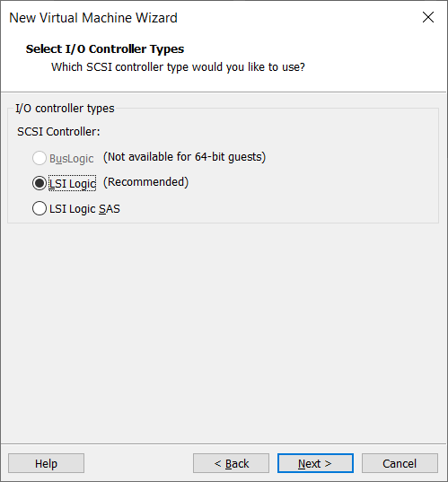The height and width of the screenshot is (482, 448).
Task: Click the LSI Logic SAS text label
Action: 84,209
